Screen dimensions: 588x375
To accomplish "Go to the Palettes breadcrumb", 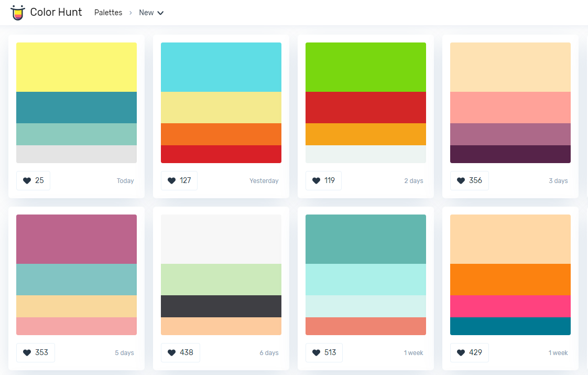I will pyautogui.click(x=108, y=13).
